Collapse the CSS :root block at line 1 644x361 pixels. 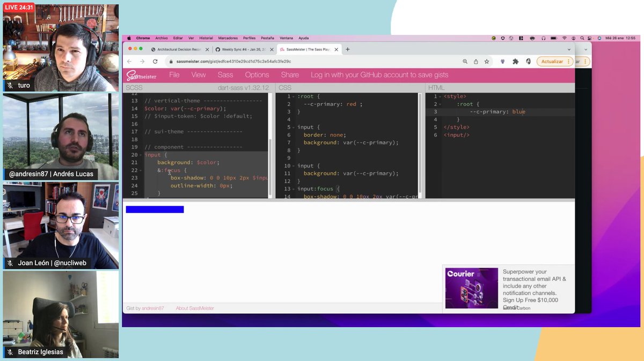point(294,96)
